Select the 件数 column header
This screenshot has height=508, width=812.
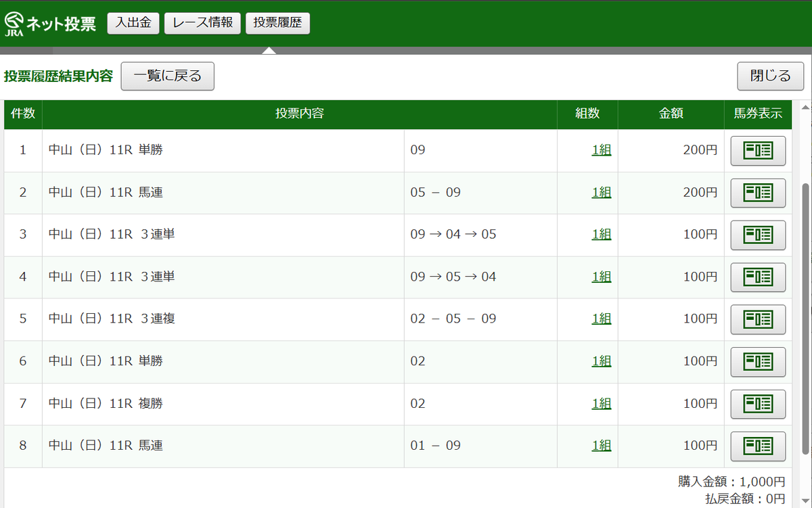coord(23,114)
